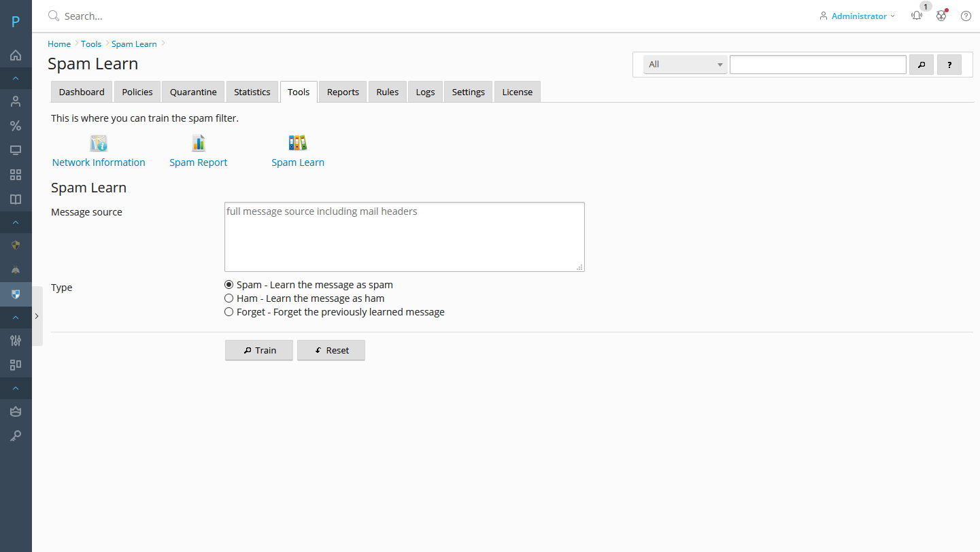Open the circled question mark help icon
The height and width of the screenshot is (552, 980).
coord(966,16)
